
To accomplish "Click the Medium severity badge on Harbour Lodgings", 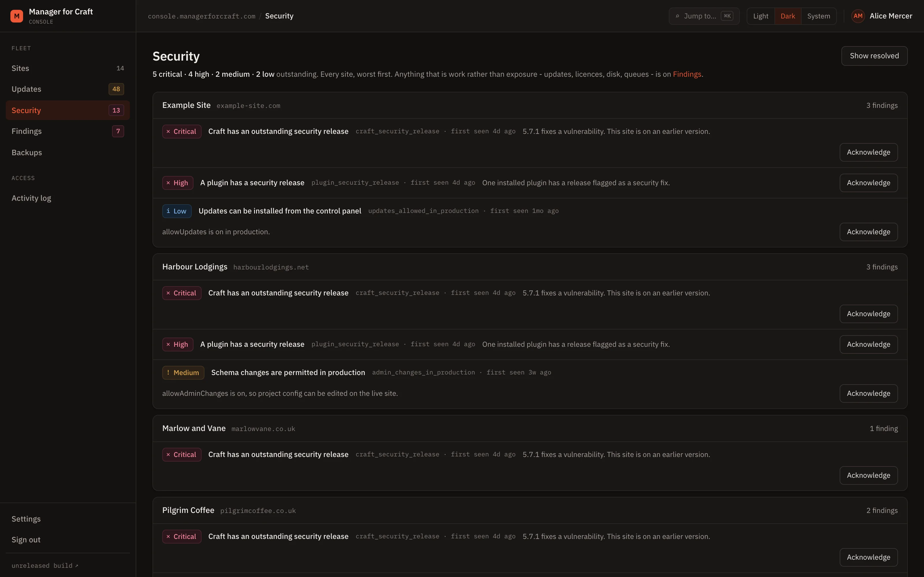I will click(x=183, y=372).
